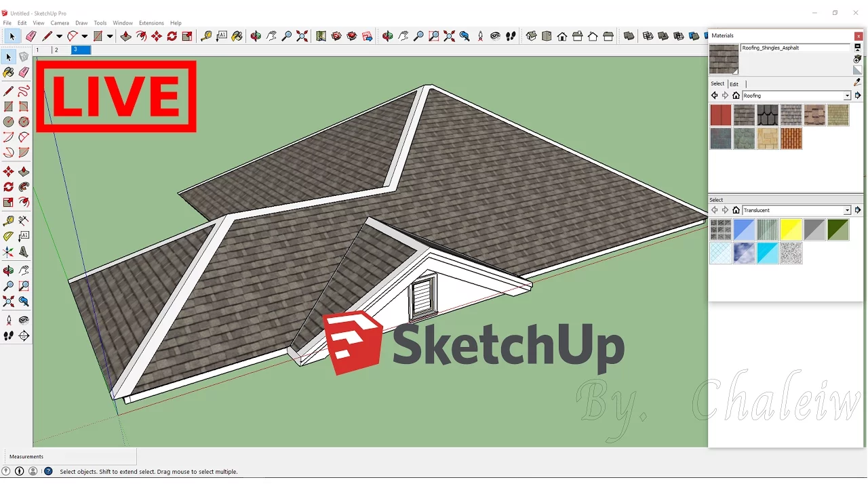Select the red metal roofing swatch
This screenshot has width=868, height=488.
(x=721, y=115)
